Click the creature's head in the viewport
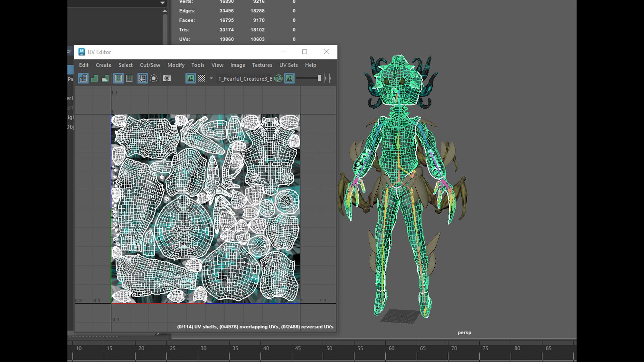Viewport: 644px width, 362px height. [398, 80]
